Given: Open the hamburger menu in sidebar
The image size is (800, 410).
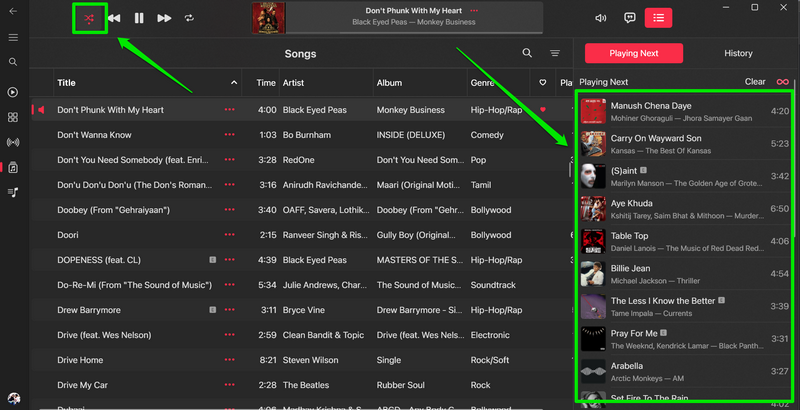Looking at the screenshot, I should 13,38.
